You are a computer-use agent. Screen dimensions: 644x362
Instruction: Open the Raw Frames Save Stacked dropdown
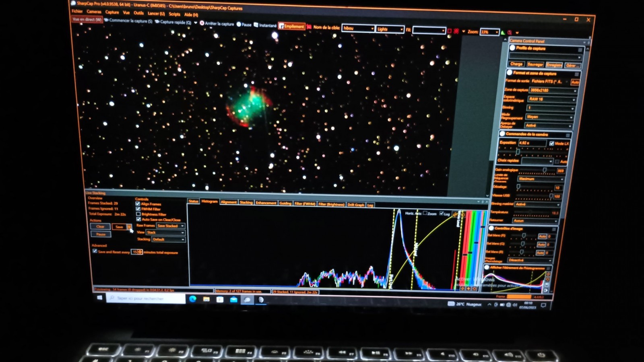(x=171, y=226)
